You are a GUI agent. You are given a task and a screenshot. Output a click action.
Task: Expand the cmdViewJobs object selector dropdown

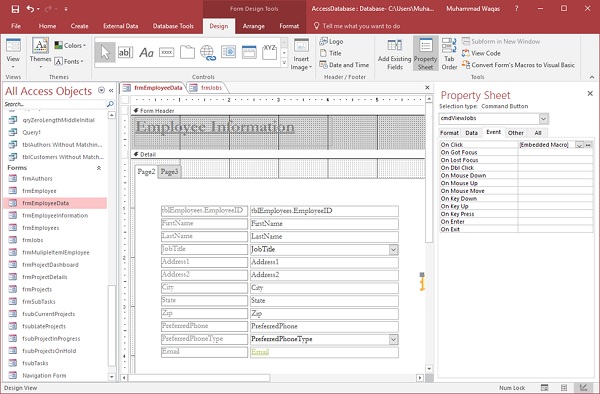coord(544,119)
